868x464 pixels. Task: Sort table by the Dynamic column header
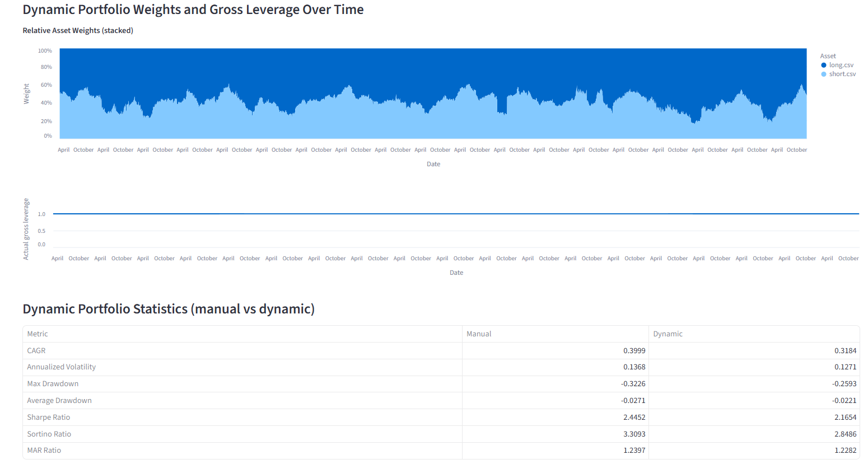[754, 334]
